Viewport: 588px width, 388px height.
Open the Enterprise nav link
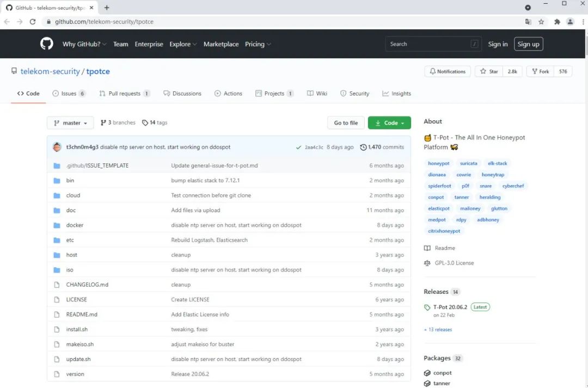pos(149,44)
